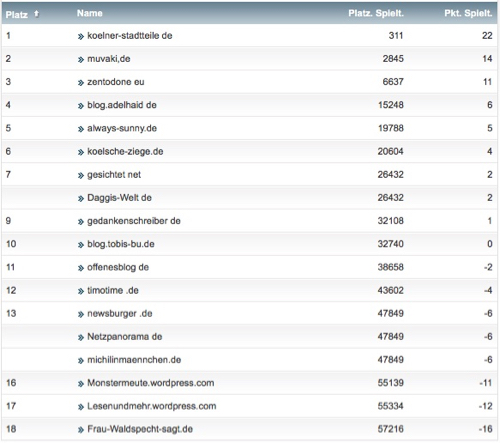Click the arrow icon before gesichtet net

[x=81, y=176]
